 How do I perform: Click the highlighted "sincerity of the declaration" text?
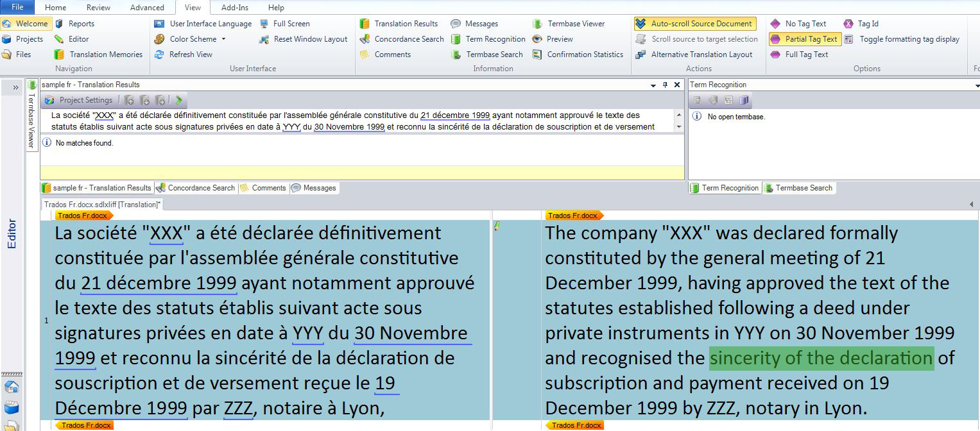coord(821,358)
